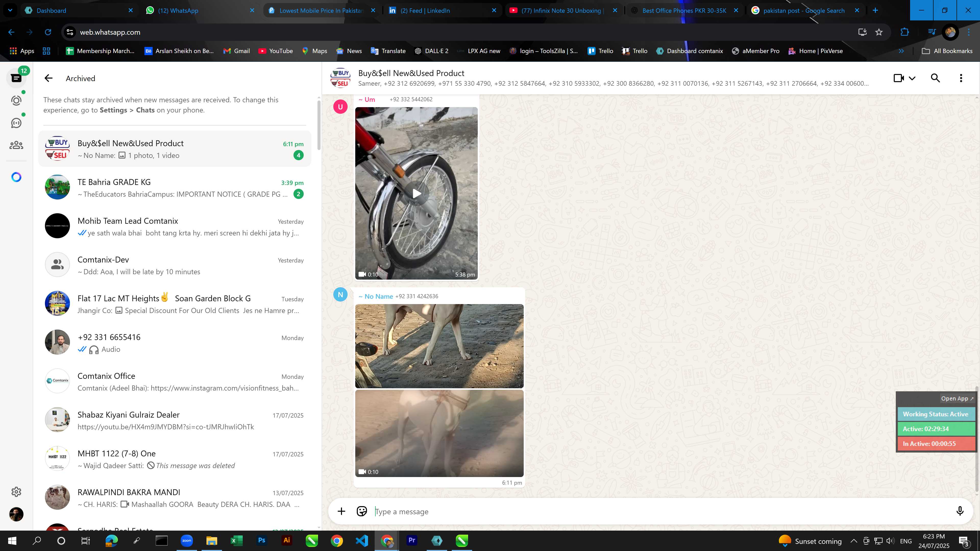Open Photoshop from the taskbar

[261, 540]
